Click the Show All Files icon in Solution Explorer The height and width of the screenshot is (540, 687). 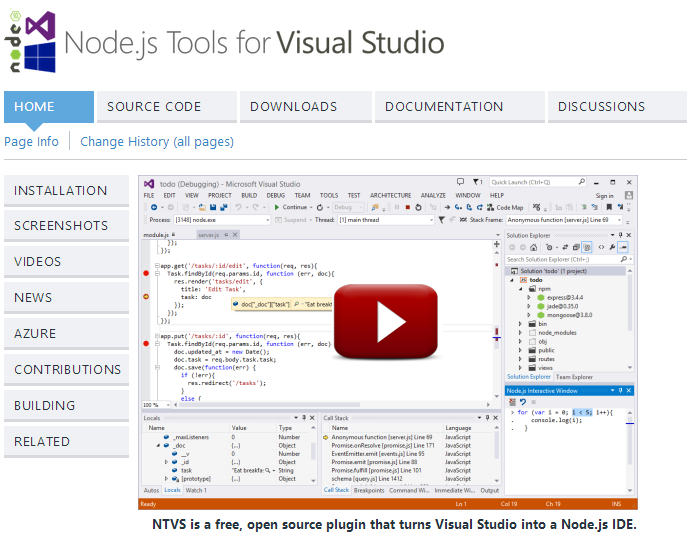(587, 247)
